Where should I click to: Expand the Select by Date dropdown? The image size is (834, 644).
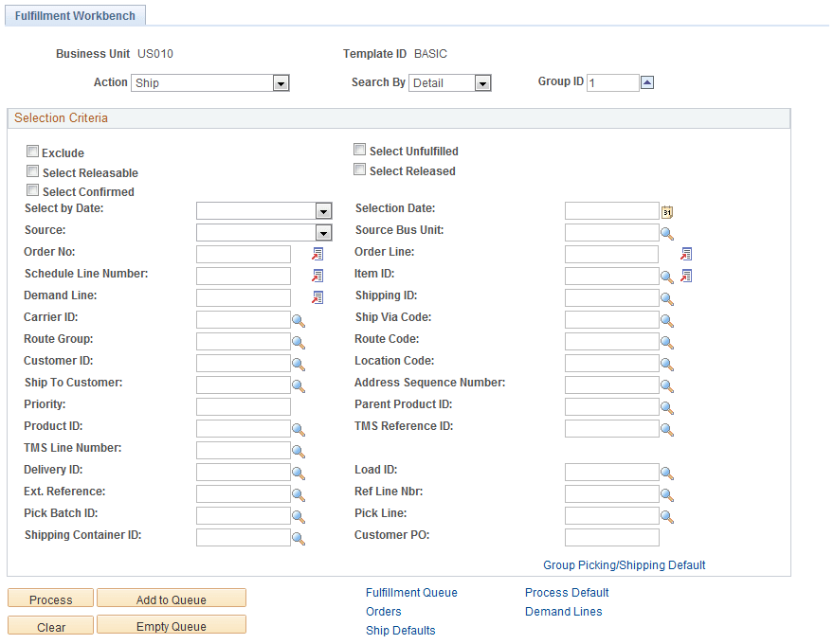pos(323,210)
